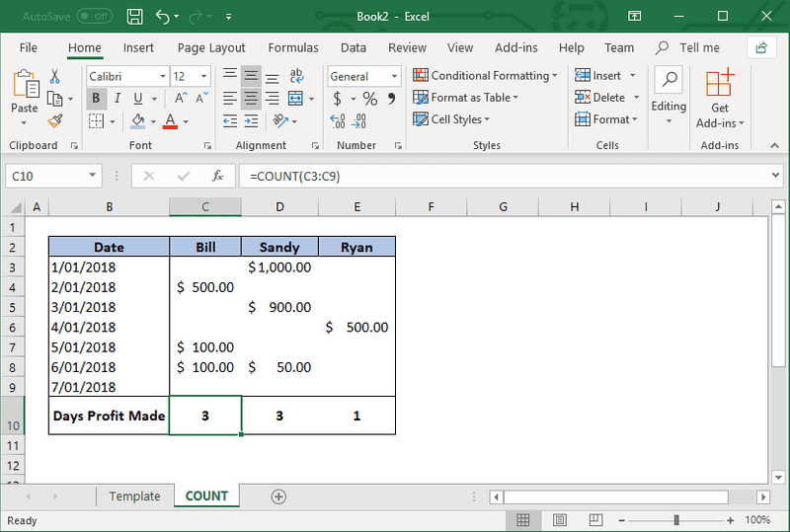This screenshot has height=532, width=790.
Task: Click the Share icon at top right
Action: click(x=761, y=47)
